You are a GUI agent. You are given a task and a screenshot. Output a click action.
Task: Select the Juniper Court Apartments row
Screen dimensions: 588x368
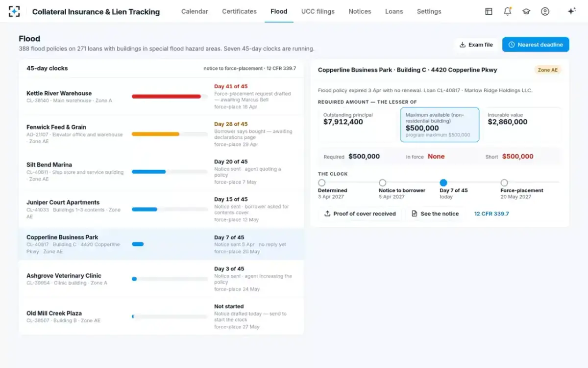161,210
